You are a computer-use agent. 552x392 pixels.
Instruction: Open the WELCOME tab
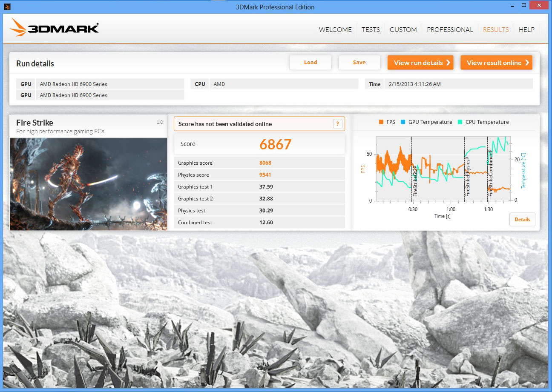pyautogui.click(x=335, y=29)
